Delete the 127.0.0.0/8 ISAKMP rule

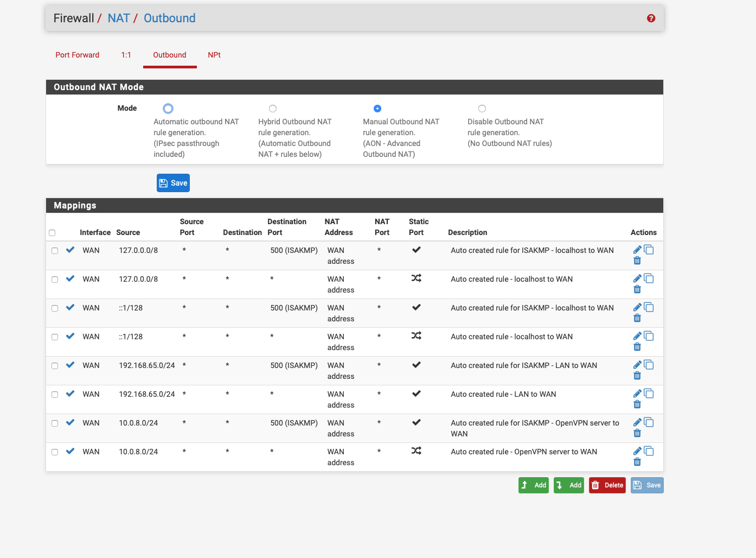click(637, 261)
